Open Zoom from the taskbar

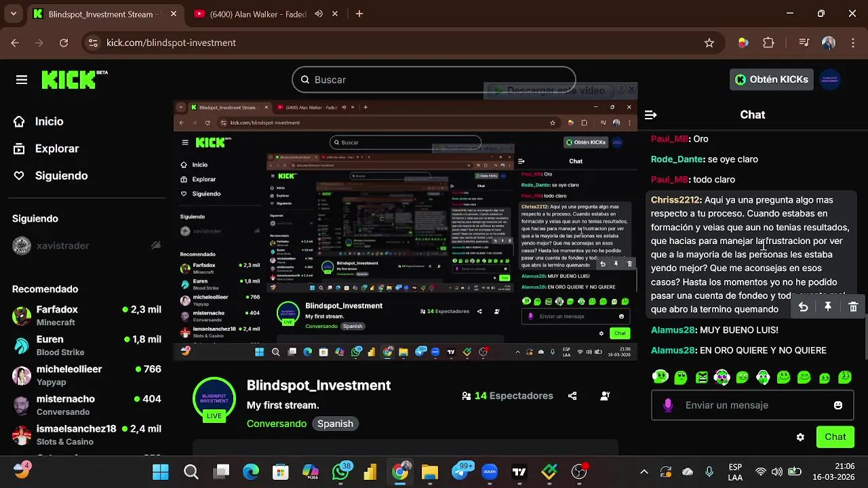[490, 472]
